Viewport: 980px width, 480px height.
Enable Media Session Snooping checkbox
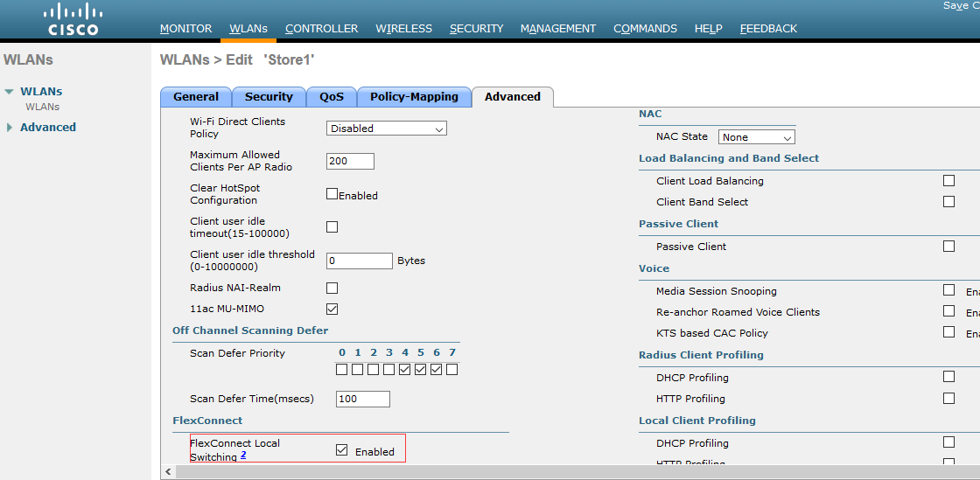[948, 289]
